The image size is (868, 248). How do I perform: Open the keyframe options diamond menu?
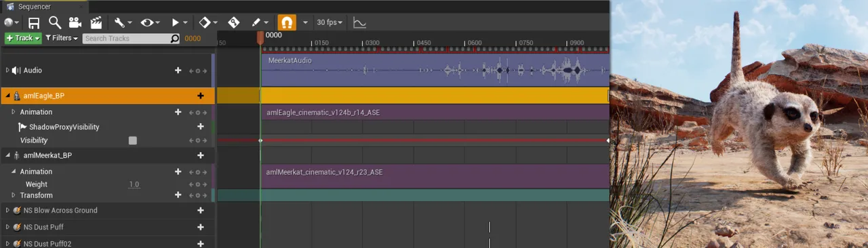pyautogui.click(x=208, y=22)
